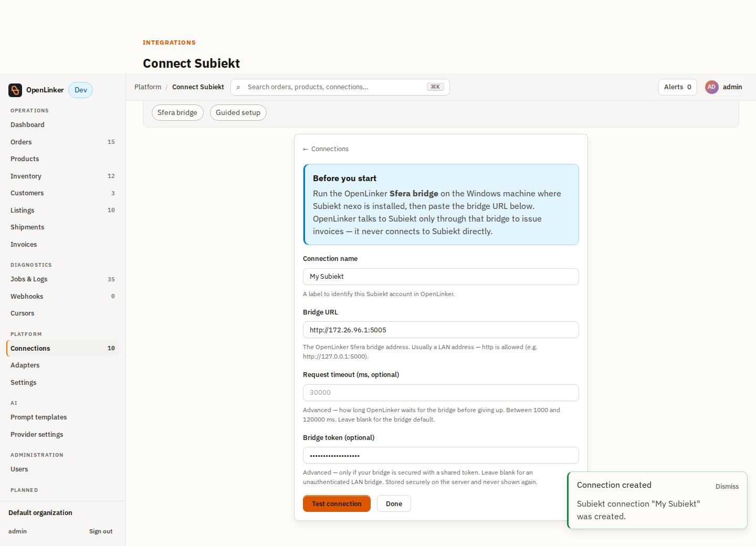Viewport: 756px width, 546px height.
Task: Edit the Connection name field
Action: point(441,277)
